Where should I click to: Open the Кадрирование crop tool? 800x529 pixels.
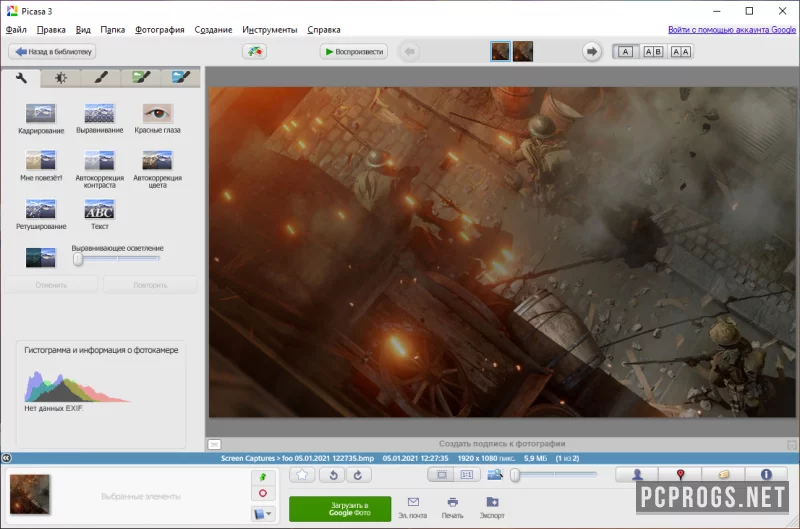41,118
